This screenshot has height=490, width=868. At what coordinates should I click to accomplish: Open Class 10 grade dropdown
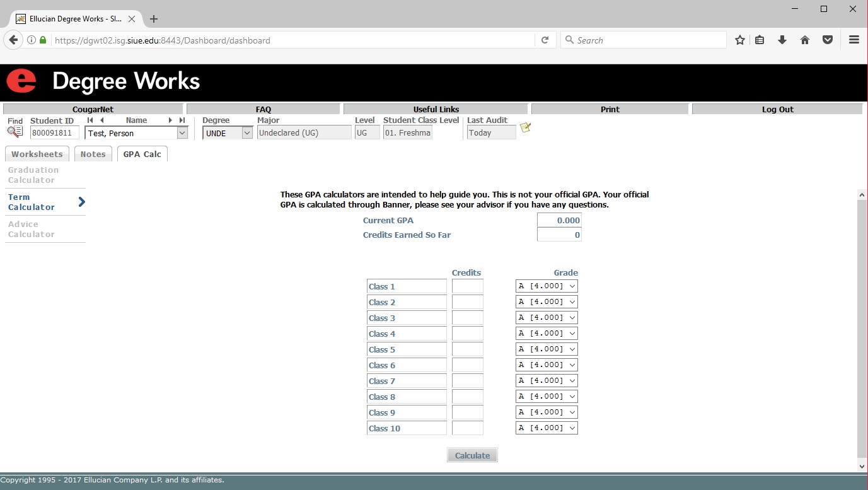pyautogui.click(x=547, y=428)
